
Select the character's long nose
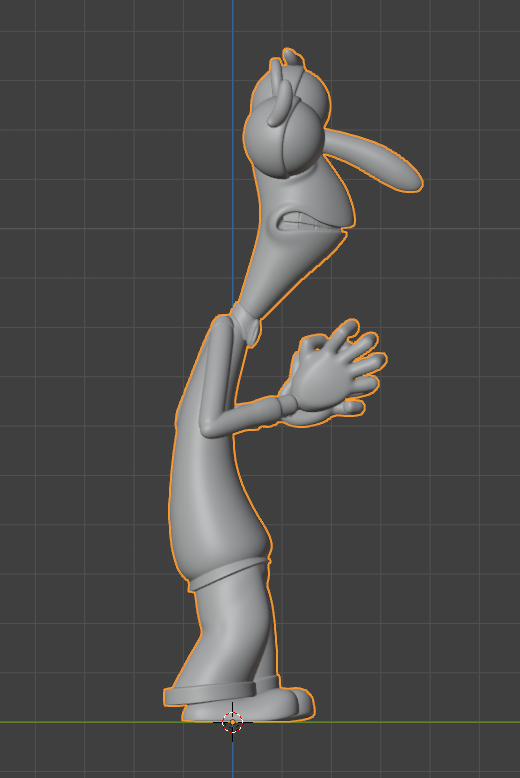click(x=373, y=160)
